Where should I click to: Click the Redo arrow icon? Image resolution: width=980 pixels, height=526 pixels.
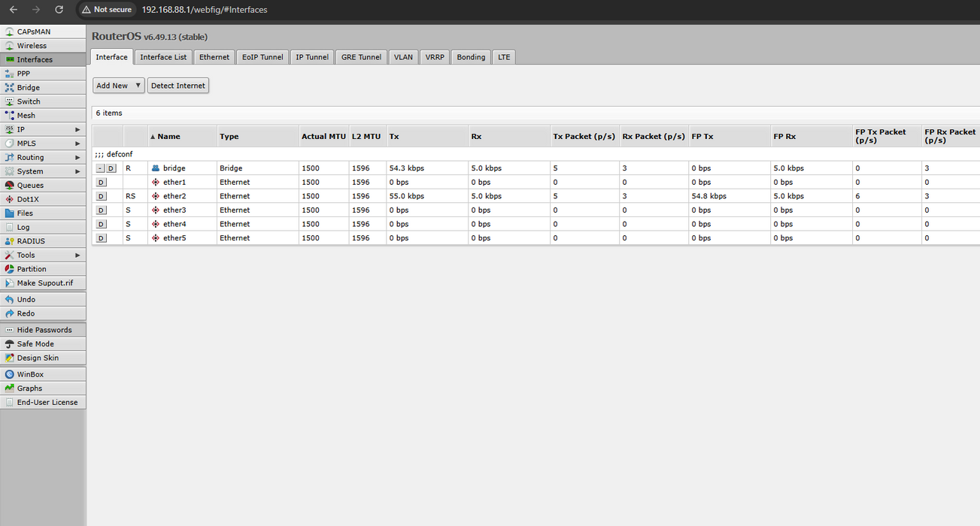pos(9,313)
